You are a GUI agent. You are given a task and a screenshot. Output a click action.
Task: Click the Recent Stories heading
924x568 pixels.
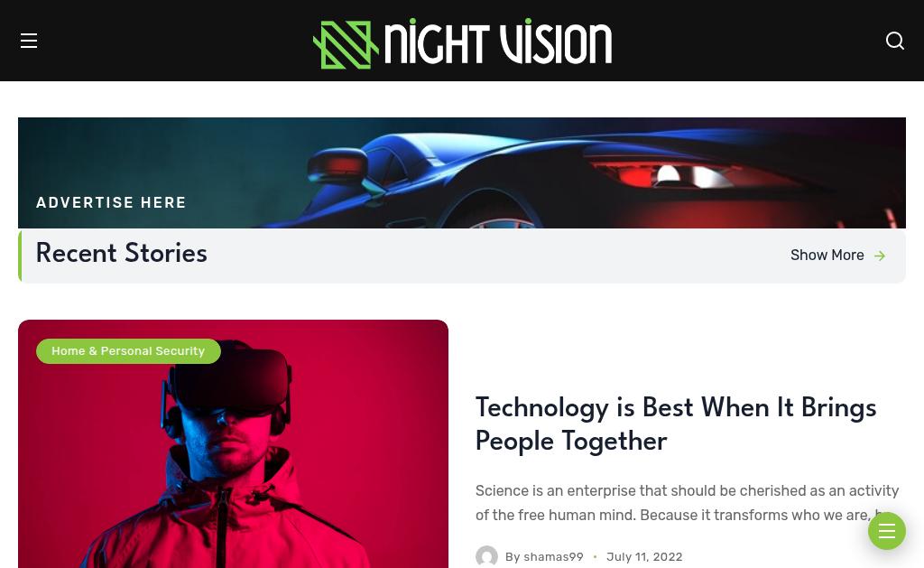click(122, 253)
